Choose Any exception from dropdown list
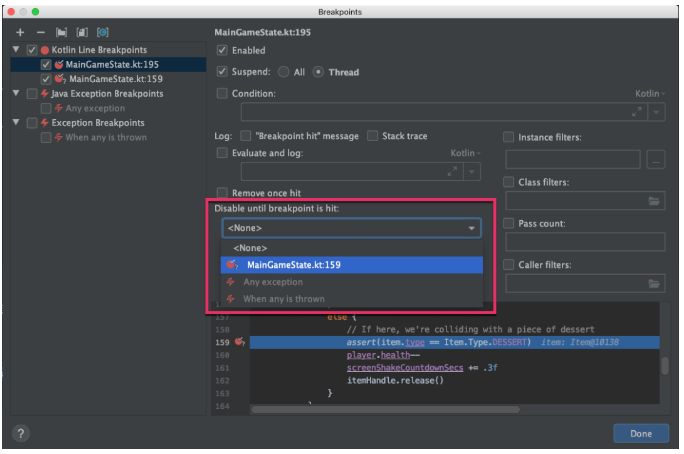The image size is (684, 454). tap(352, 282)
